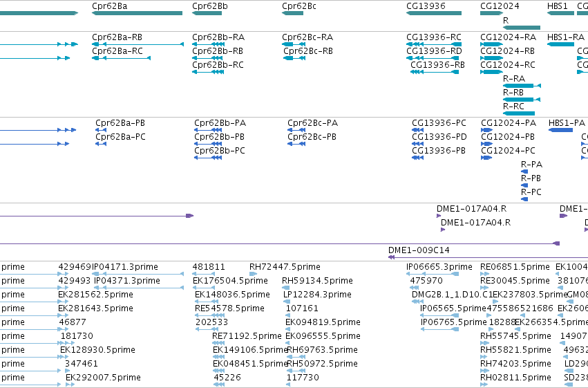Image resolution: width=588 pixels, height=388 pixels.
Task: Choose transcript Cpr62Bb-RA
Action: click(x=218, y=37)
